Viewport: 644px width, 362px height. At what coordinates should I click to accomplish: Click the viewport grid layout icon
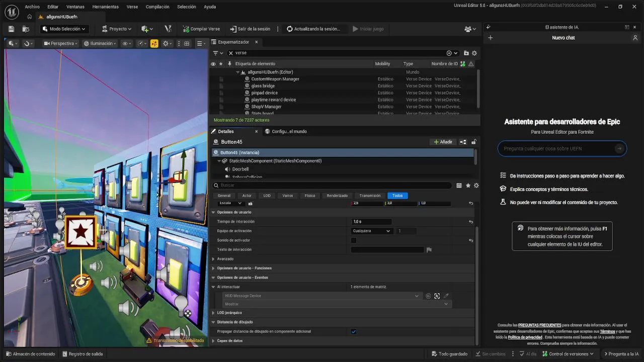coord(187,43)
